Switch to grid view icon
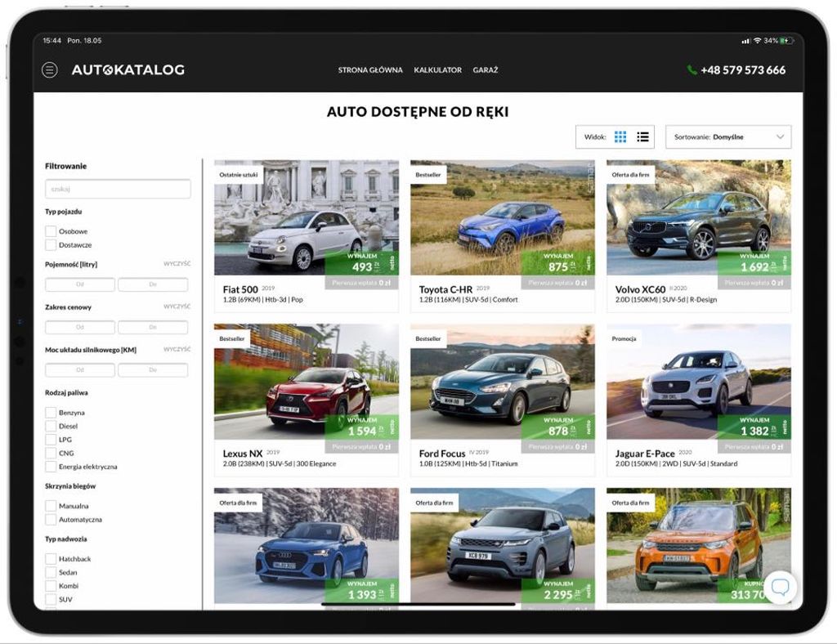Screen dimensions: 837x644 (x=620, y=137)
